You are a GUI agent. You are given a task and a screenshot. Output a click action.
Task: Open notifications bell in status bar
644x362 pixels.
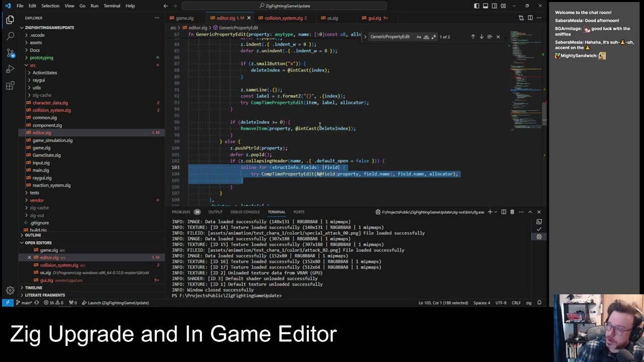point(539,303)
